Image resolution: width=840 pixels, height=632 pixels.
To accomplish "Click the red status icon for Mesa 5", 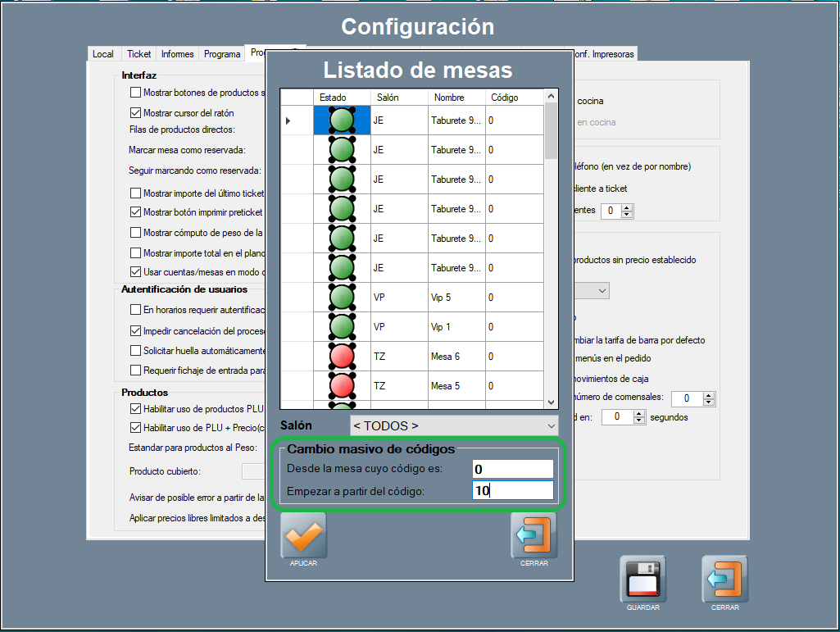I will (x=342, y=386).
